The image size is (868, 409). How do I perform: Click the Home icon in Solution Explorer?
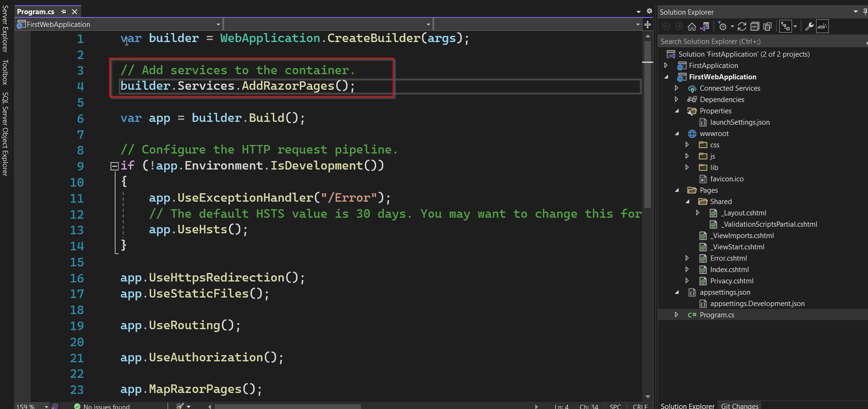tap(692, 26)
